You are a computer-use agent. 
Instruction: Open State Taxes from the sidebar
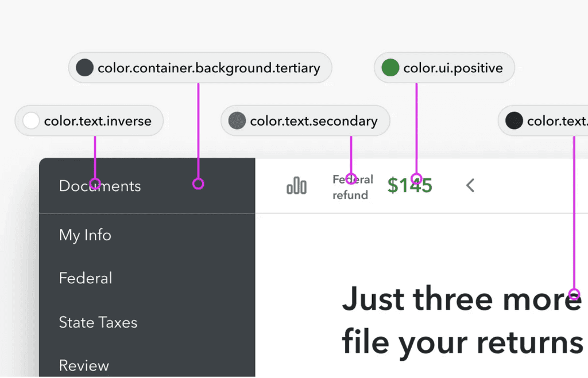point(98,322)
